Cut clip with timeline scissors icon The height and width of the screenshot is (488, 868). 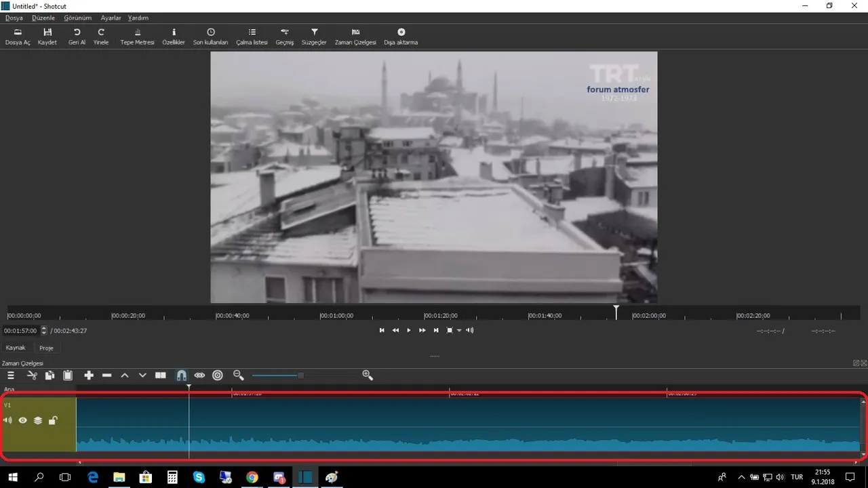click(x=31, y=375)
